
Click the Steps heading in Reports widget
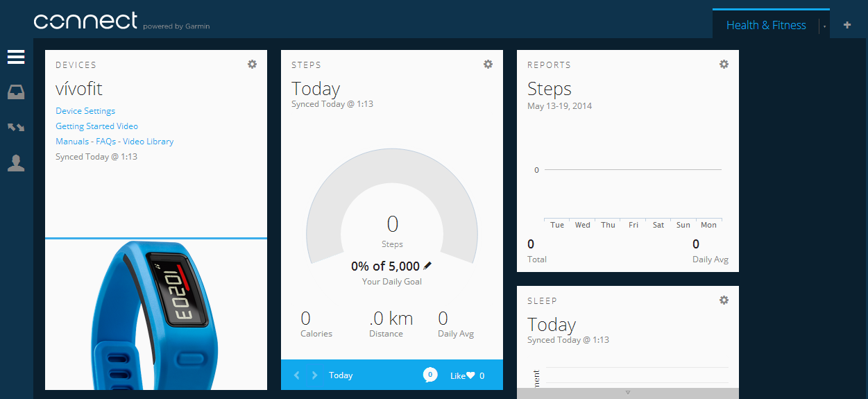pyautogui.click(x=550, y=89)
